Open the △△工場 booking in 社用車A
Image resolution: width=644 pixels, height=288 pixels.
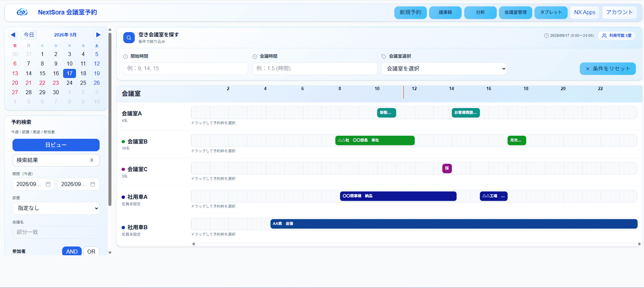494,196
